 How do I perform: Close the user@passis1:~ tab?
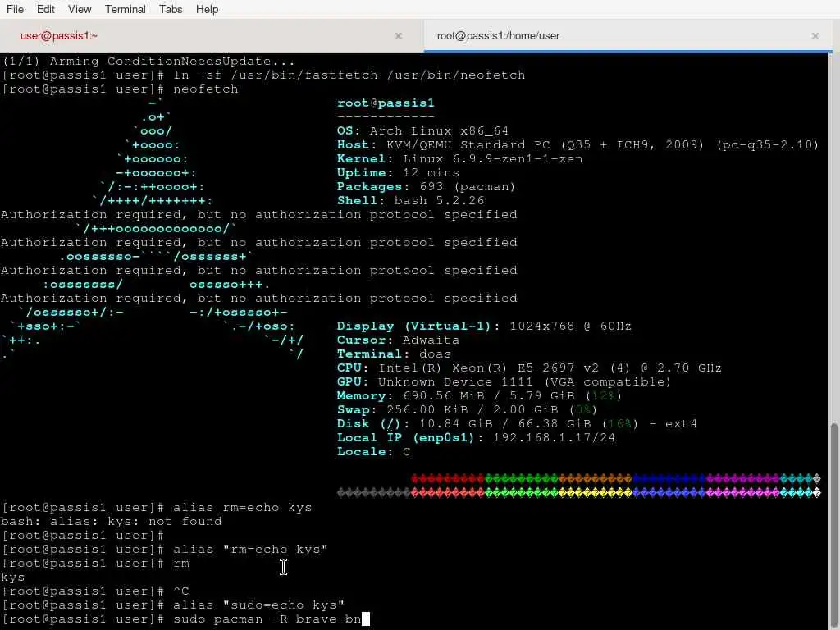(398, 36)
